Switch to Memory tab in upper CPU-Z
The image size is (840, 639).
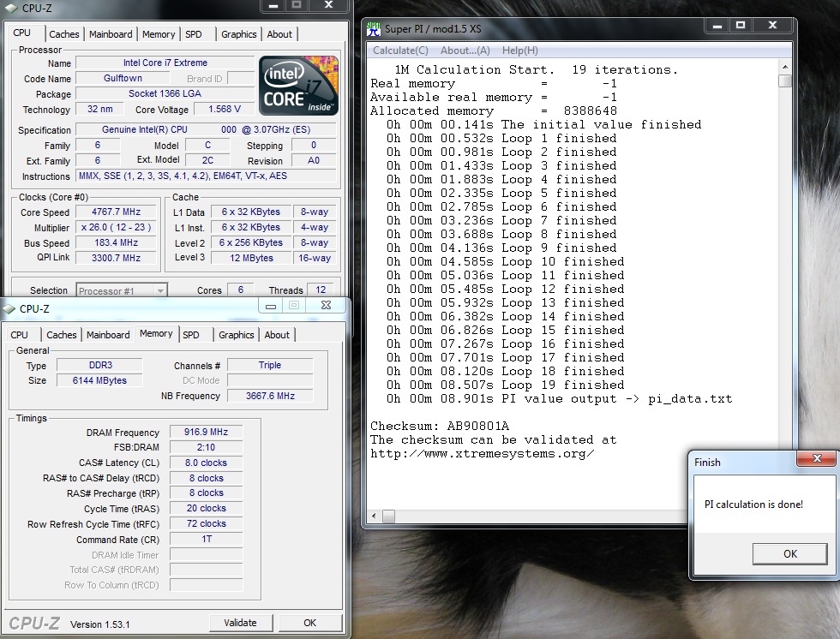pyautogui.click(x=159, y=34)
